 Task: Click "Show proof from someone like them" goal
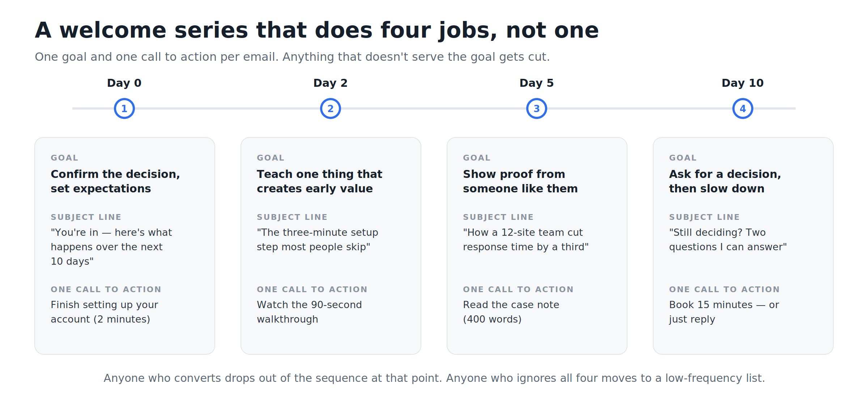pos(520,181)
